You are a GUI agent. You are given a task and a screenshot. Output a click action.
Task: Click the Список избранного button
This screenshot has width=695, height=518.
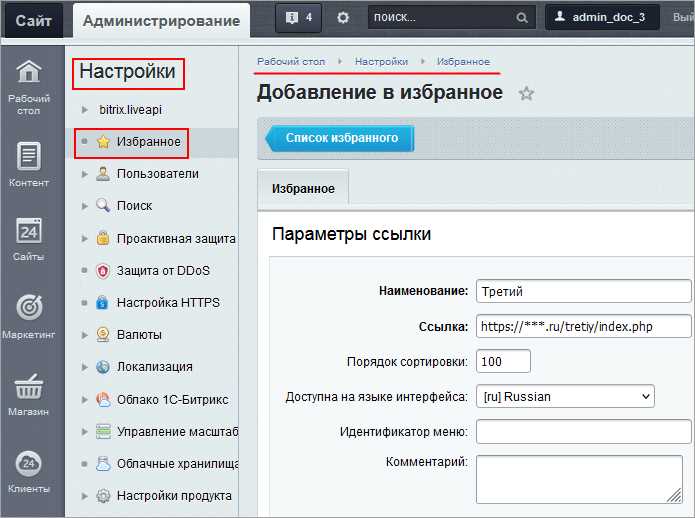coord(340,138)
